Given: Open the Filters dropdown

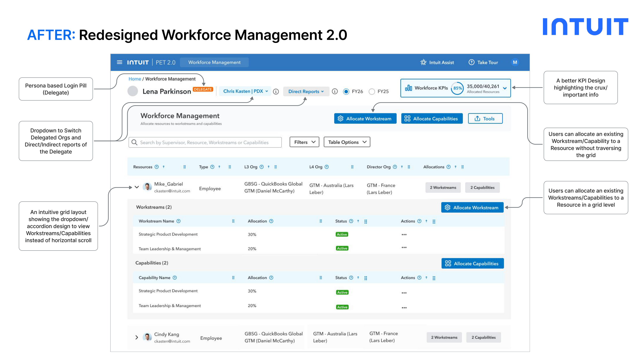Looking at the screenshot, I should (304, 142).
